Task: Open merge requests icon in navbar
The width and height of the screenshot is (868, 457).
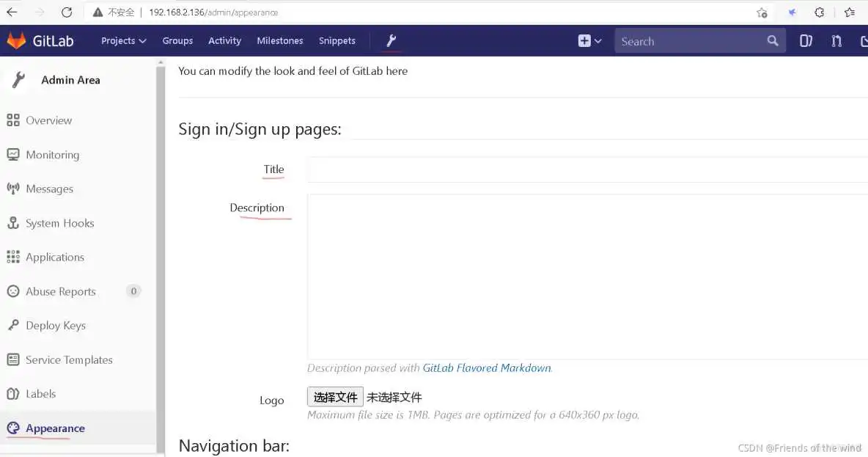Action: pyautogui.click(x=836, y=41)
